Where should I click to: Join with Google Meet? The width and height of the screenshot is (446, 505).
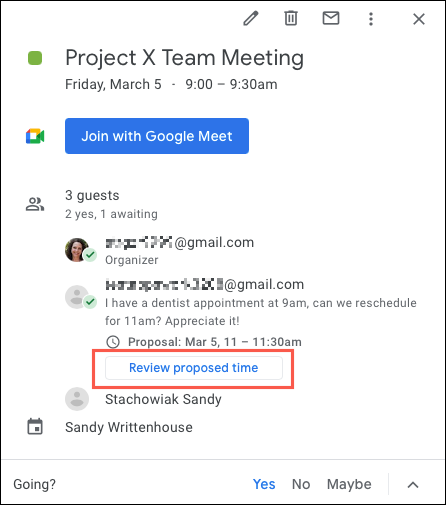point(157,136)
